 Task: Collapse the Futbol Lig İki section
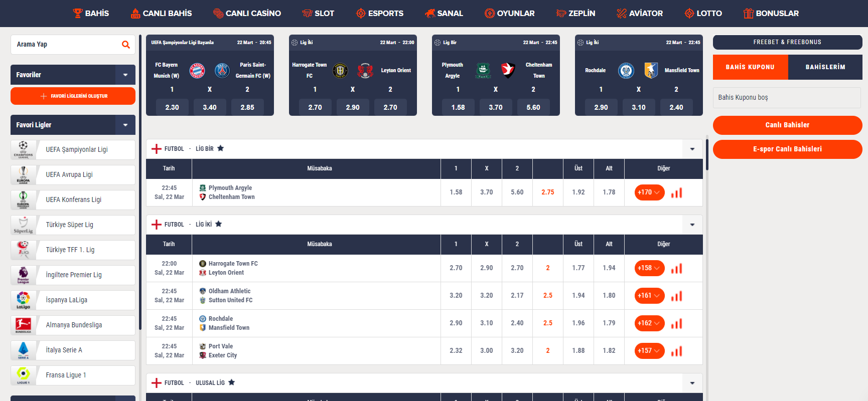point(692,225)
